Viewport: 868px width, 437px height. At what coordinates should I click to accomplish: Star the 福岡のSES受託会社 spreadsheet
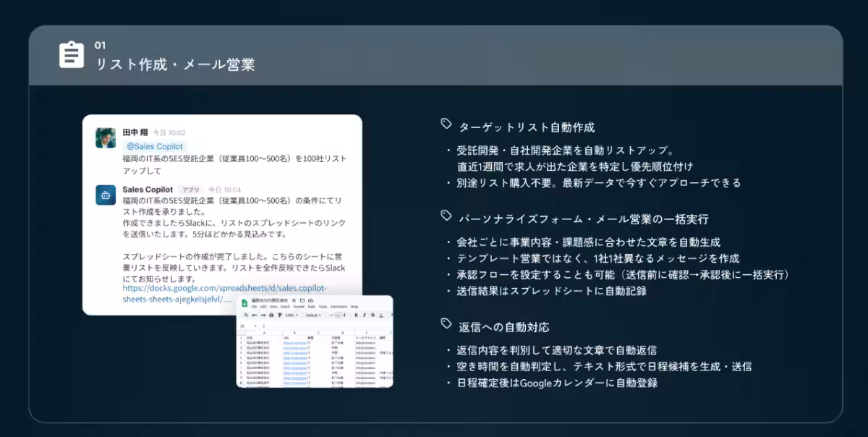294,301
